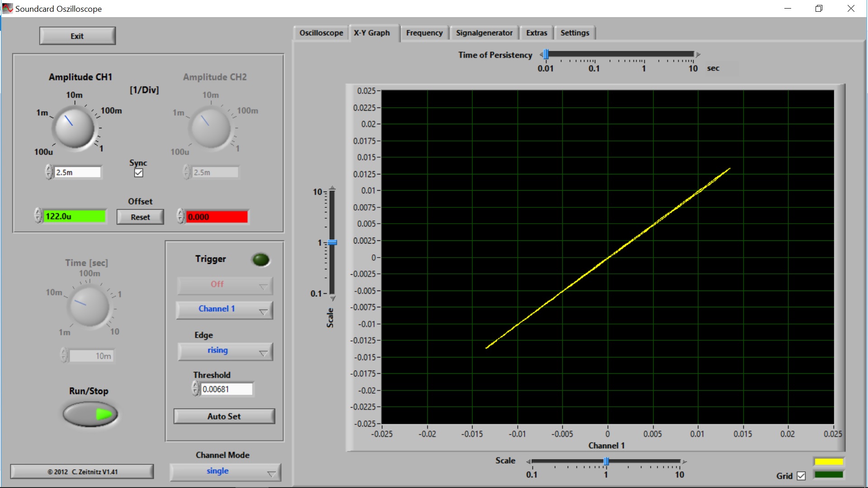Open the Trigger mode Off dropdown
868x488 pixels.
point(225,285)
